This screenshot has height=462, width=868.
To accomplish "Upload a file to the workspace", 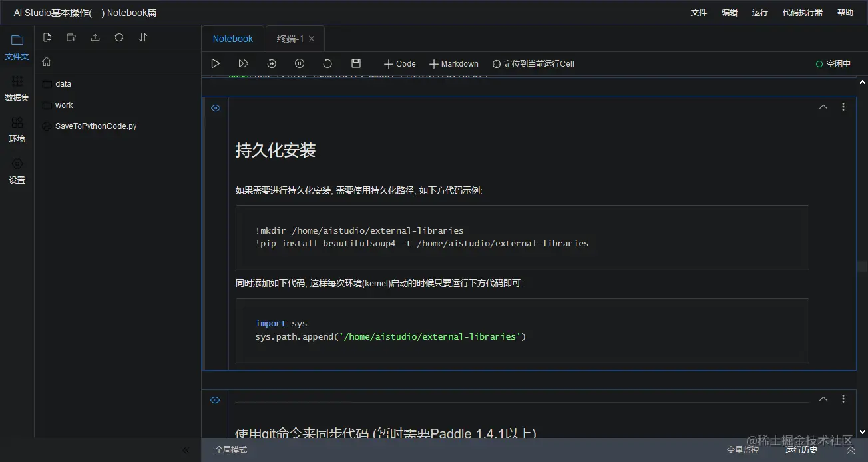I will 95,37.
